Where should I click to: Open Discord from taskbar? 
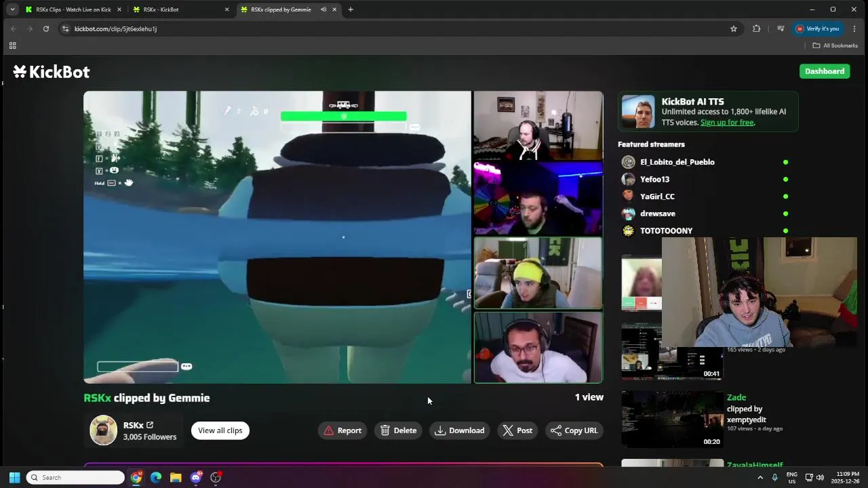tap(196, 477)
